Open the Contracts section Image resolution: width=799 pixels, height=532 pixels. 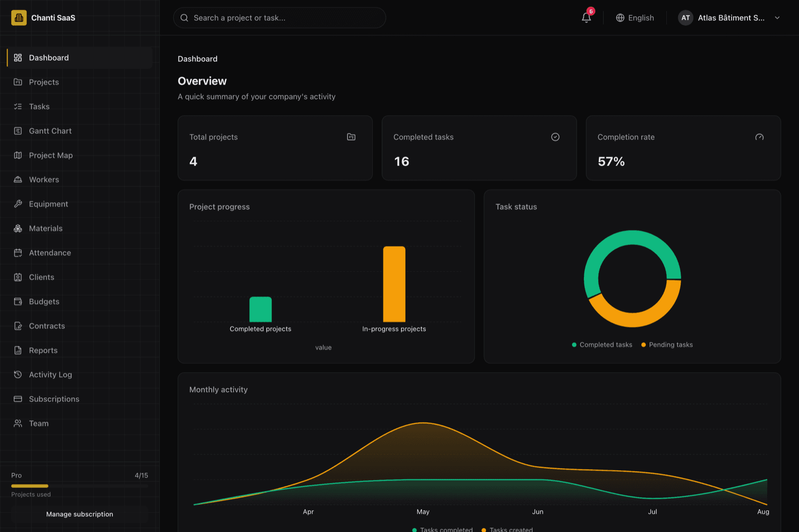(x=80, y=326)
